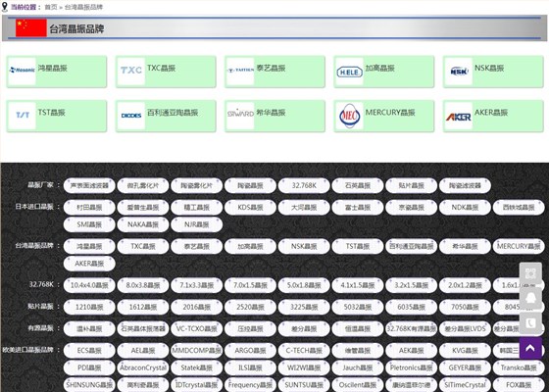Click the H.ELE logo on 加高晶振 card
This screenshot has height=392, width=549.
pos(349,72)
